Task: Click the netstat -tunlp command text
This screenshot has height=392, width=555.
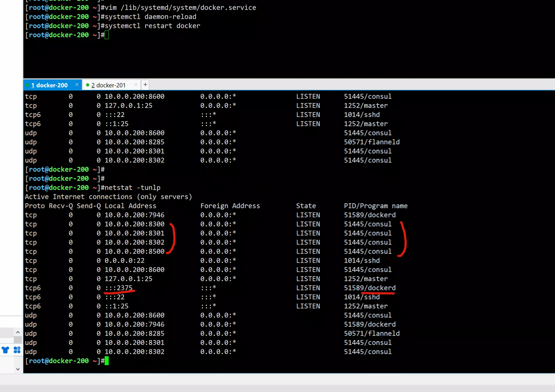Action: 132,188
